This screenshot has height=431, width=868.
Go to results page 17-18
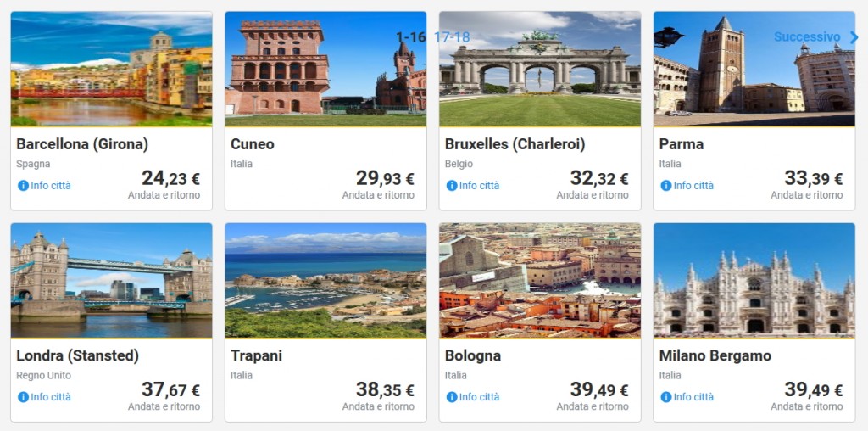coord(451,37)
